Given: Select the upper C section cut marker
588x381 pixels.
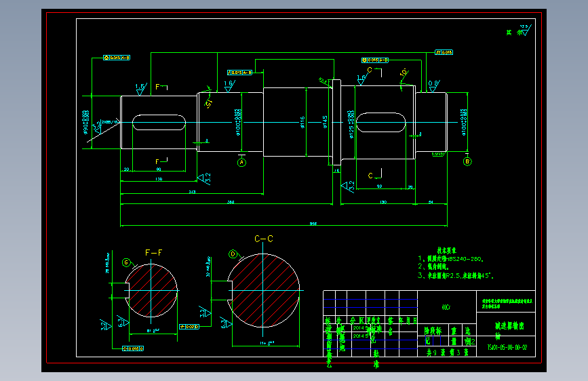Looking at the screenshot, I should coord(374,71).
